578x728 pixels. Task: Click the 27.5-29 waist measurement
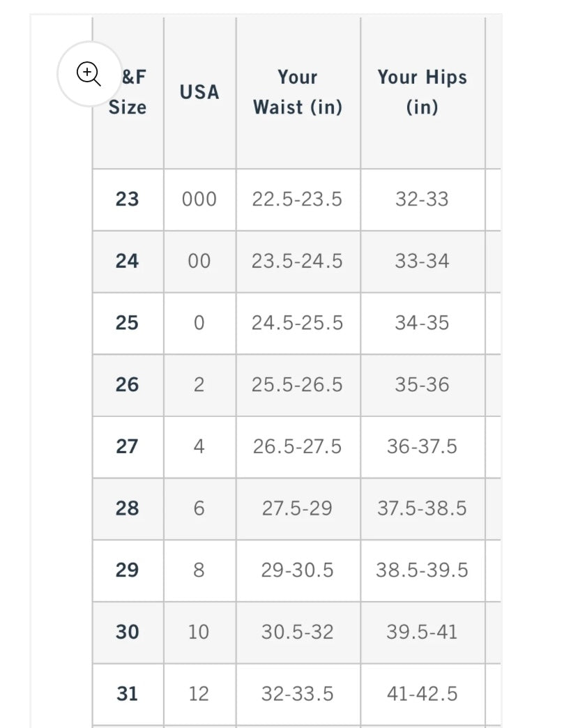pos(298,508)
